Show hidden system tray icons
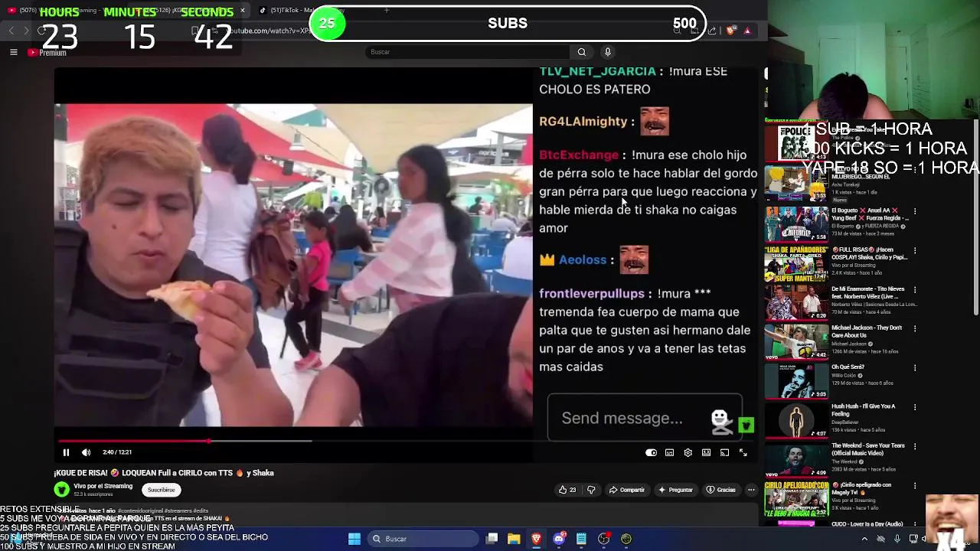Image resolution: width=980 pixels, height=551 pixels. [x=864, y=539]
